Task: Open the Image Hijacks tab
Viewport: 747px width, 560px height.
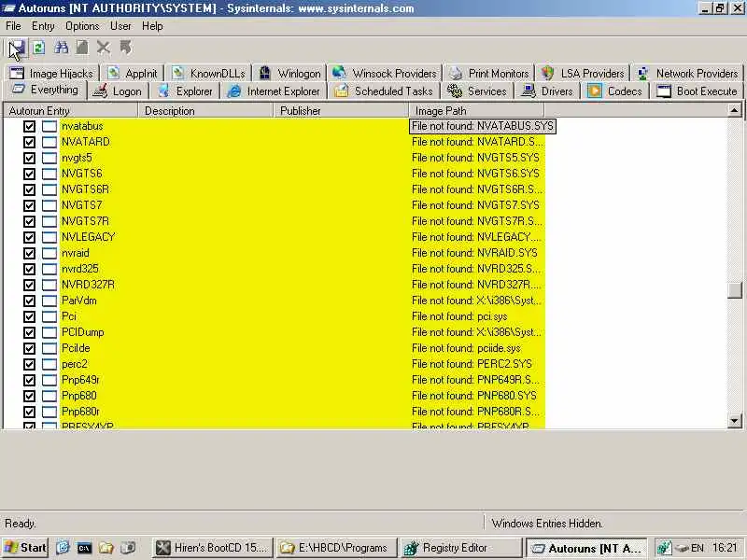Action: tap(51, 74)
